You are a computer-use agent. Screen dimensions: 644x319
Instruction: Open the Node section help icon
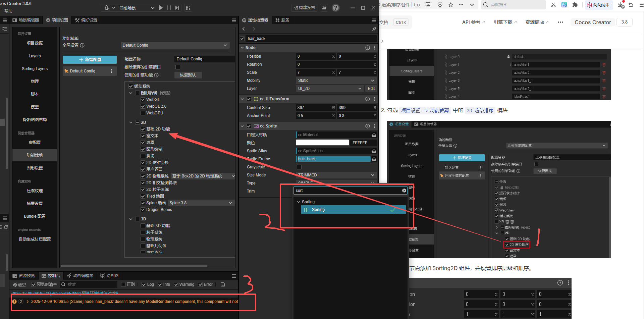click(368, 48)
